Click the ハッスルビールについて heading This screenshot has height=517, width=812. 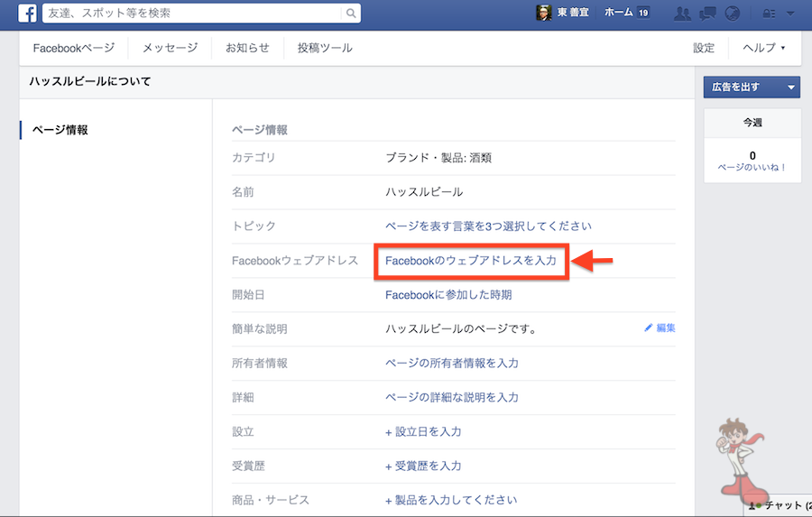[x=90, y=81]
